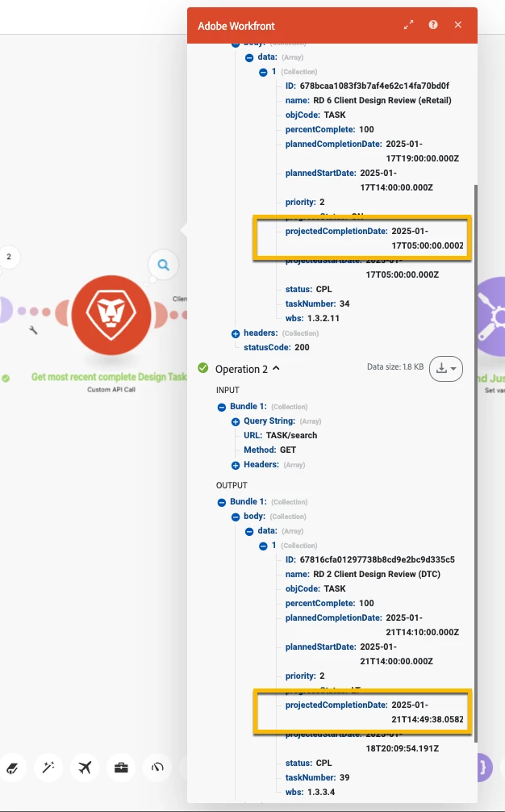Close the Adobe Workfront output panel

tap(458, 25)
